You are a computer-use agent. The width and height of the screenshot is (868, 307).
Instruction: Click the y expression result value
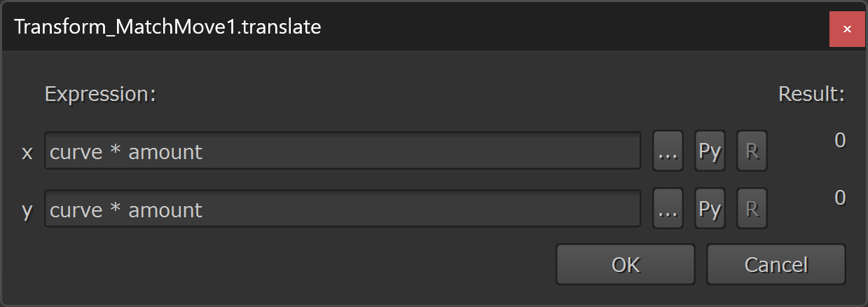coord(839,198)
